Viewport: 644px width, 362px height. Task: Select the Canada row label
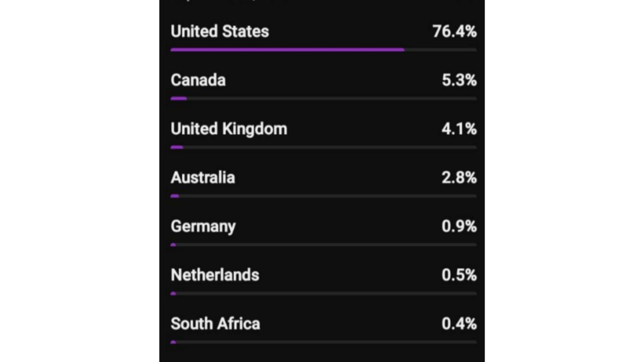[198, 80]
